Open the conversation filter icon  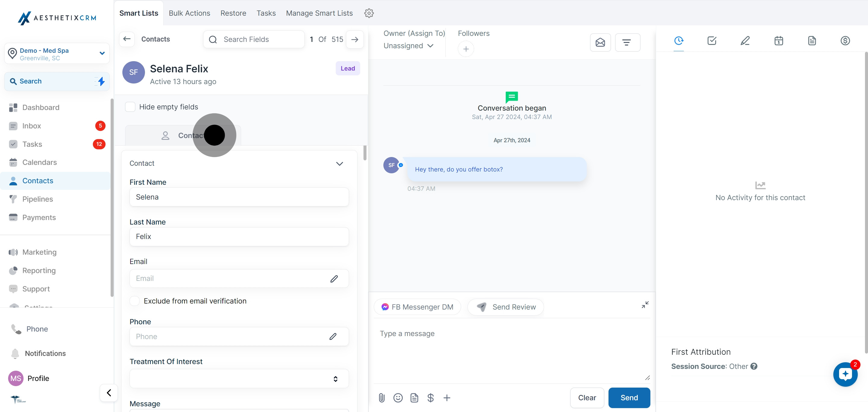[627, 42]
